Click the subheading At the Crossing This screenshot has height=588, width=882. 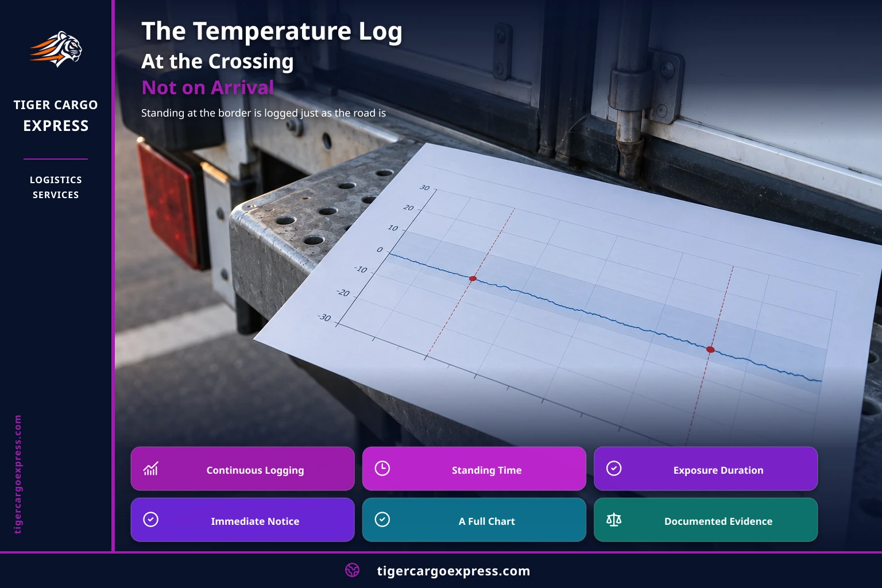click(x=218, y=61)
